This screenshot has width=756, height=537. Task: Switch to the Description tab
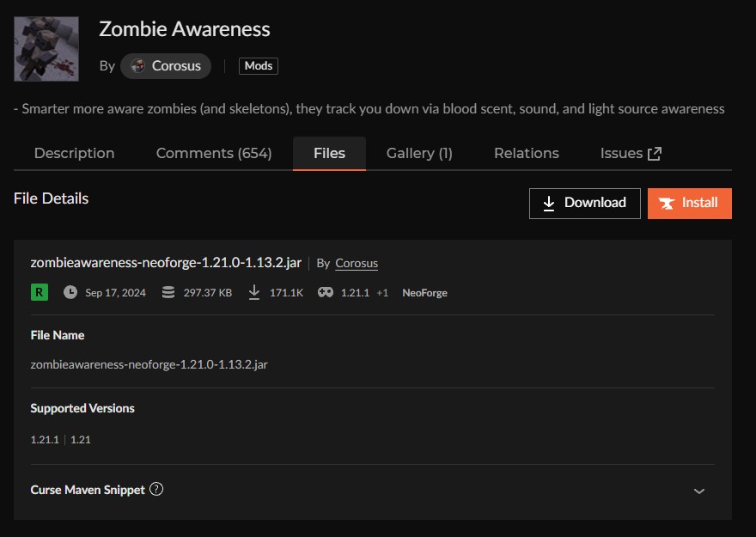[x=74, y=153]
